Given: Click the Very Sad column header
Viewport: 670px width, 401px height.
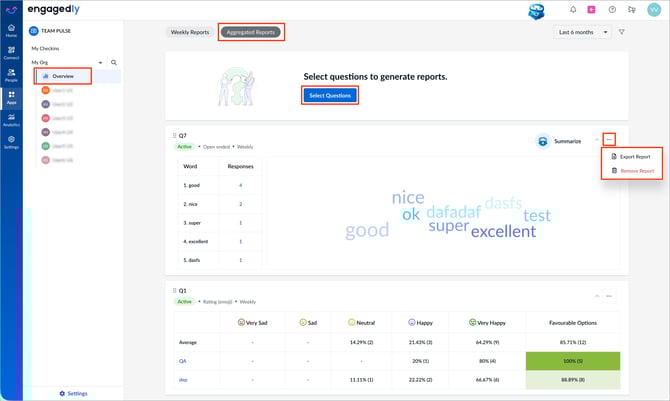Looking at the screenshot, I should [x=253, y=323].
